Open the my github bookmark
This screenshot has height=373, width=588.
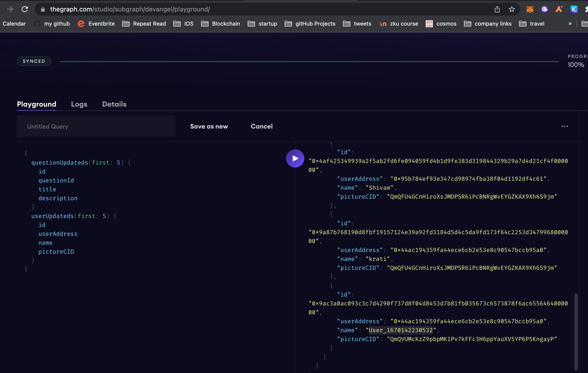tap(52, 24)
